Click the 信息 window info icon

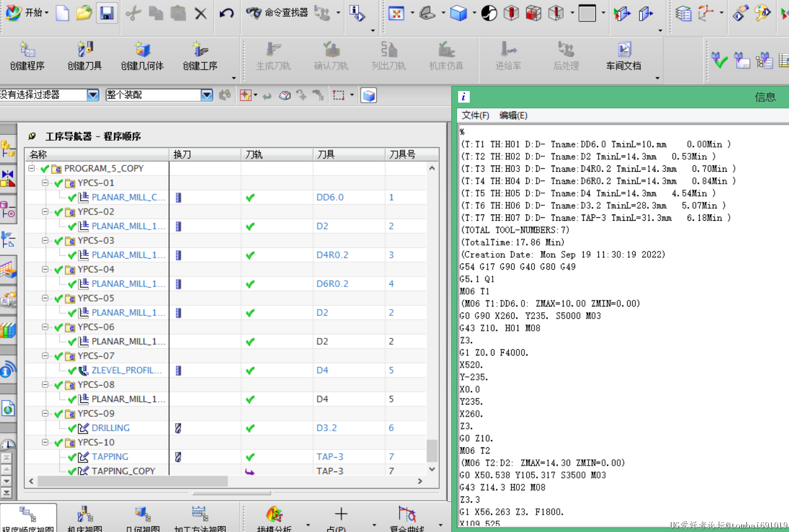(465, 97)
